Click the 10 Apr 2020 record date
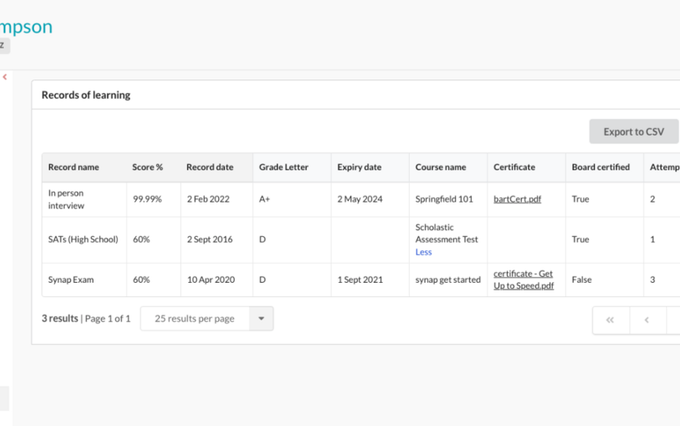Screen dimensions: 680x426 pyautogui.click(x=211, y=279)
